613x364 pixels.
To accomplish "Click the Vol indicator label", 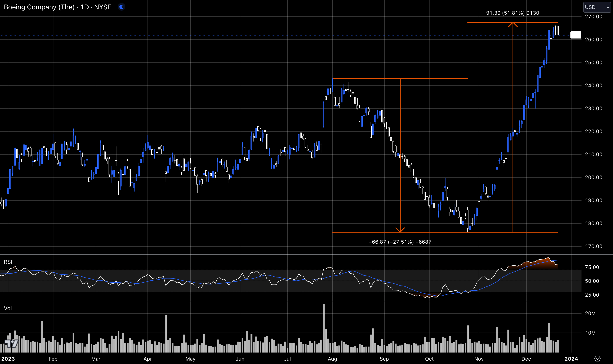I will (8, 308).
